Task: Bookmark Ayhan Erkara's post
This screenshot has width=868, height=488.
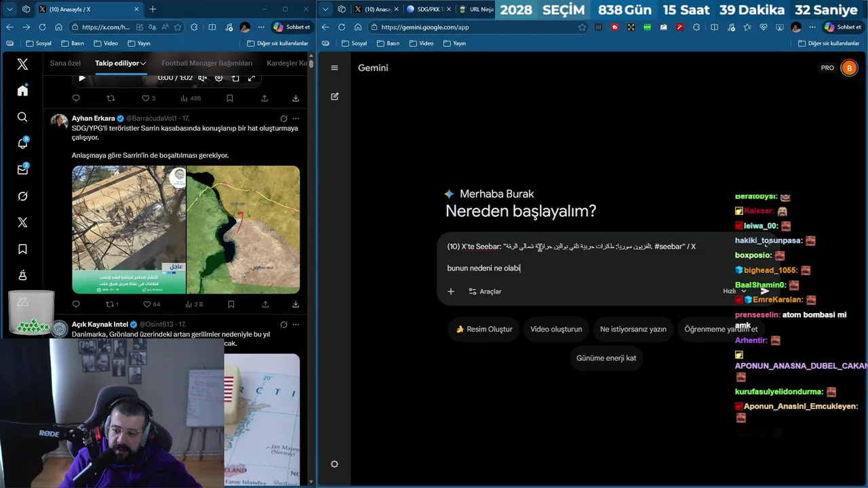Action: (230, 304)
